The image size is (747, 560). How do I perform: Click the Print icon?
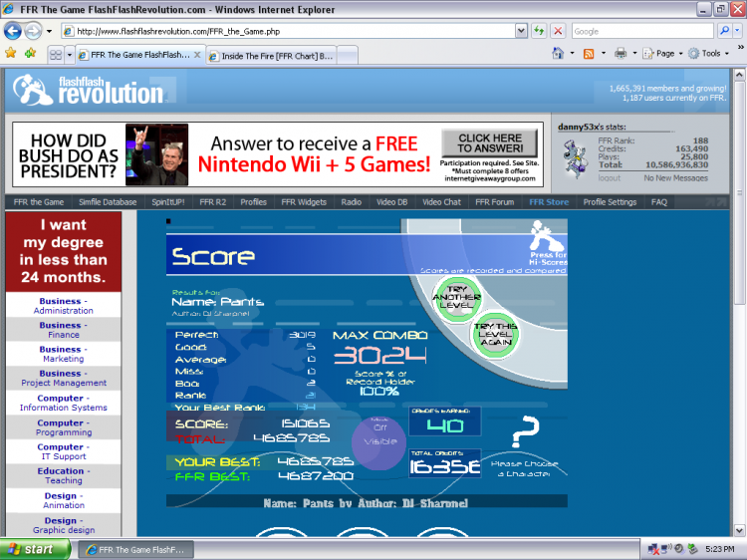[x=621, y=54]
